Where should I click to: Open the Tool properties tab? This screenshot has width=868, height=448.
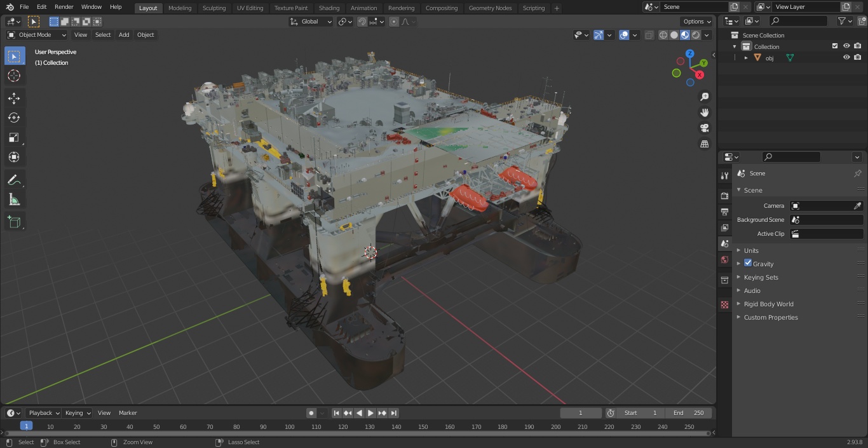point(724,175)
